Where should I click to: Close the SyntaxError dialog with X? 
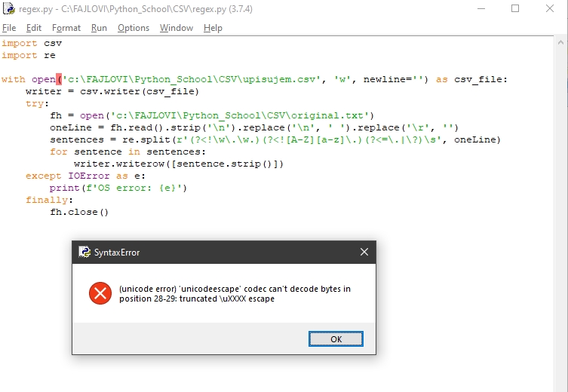364,252
